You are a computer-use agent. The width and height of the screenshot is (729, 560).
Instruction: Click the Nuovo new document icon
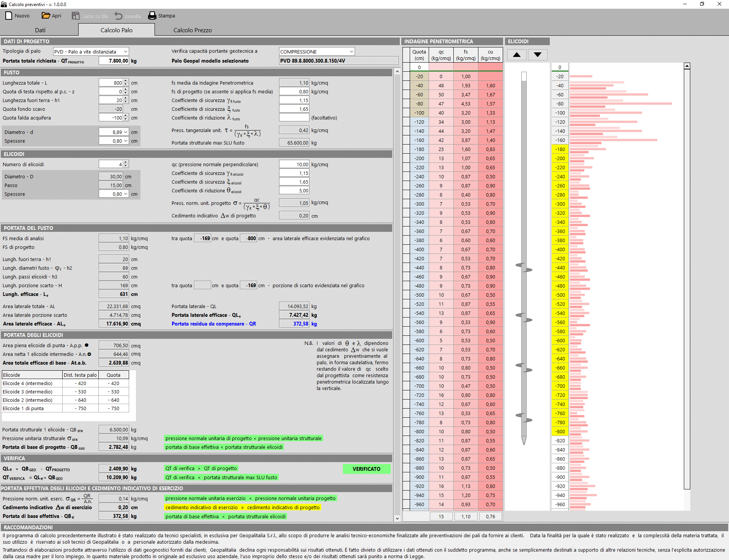pyautogui.click(x=9, y=16)
